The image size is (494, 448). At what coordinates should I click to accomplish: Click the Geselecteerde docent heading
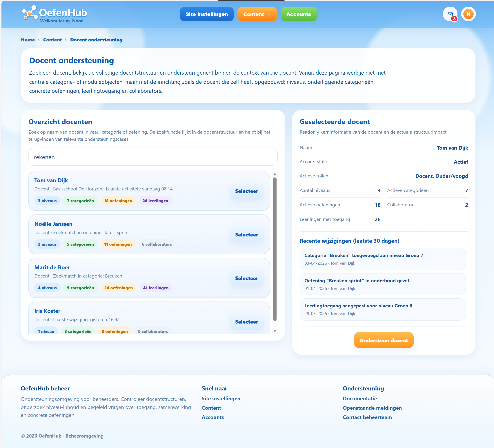[335, 122]
